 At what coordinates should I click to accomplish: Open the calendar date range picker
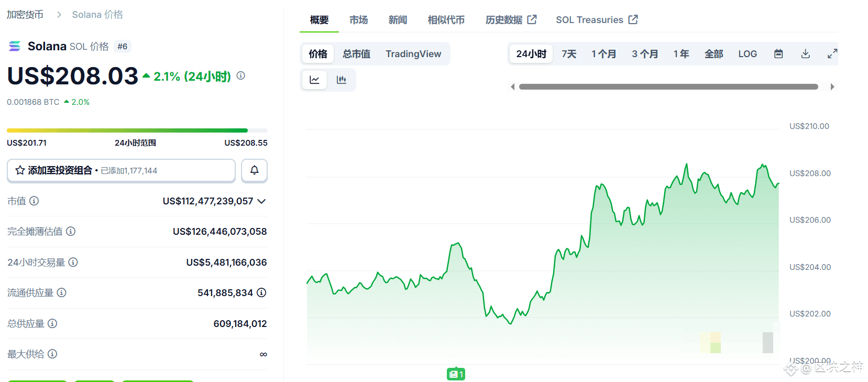tap(778, 53)
